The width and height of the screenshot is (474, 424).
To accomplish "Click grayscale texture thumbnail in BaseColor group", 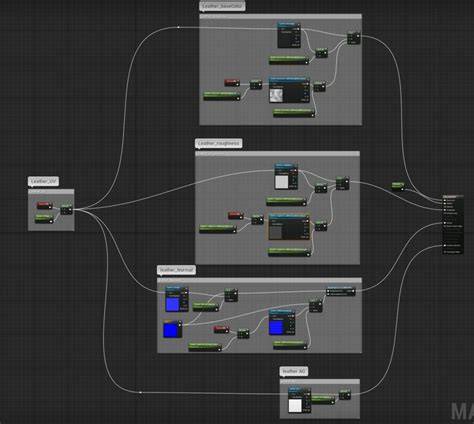I will [x=276, y=95].
